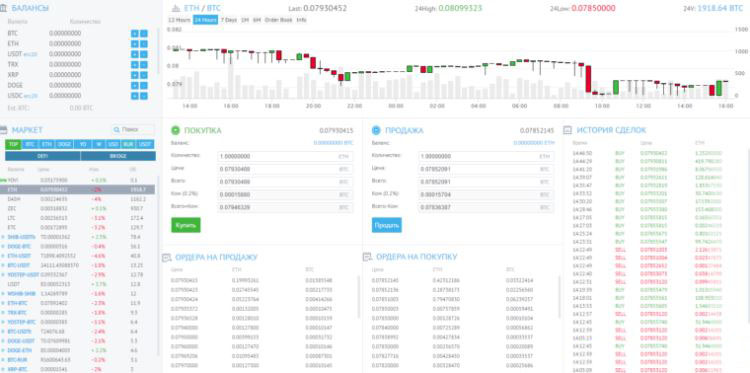Click the plus deposit button for BTC balance
The image size is (750, 373).
tap(134, 33)
